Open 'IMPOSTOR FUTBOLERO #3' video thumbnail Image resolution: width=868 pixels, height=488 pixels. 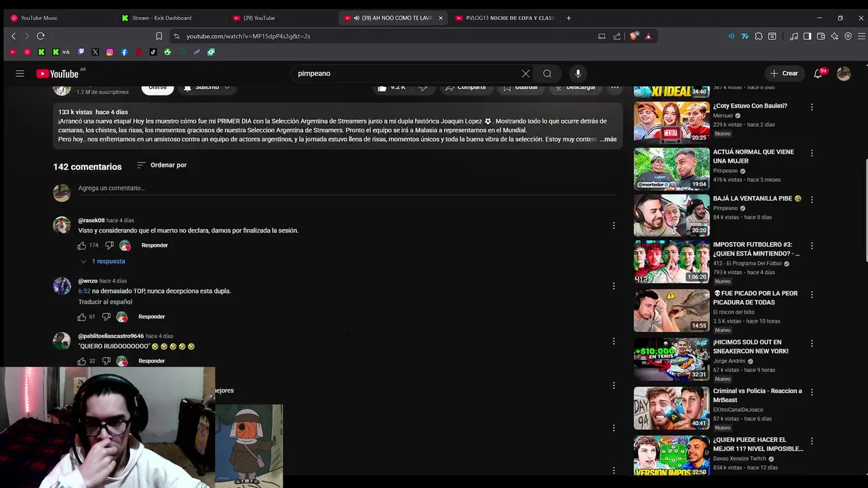(x=671, y=261)
